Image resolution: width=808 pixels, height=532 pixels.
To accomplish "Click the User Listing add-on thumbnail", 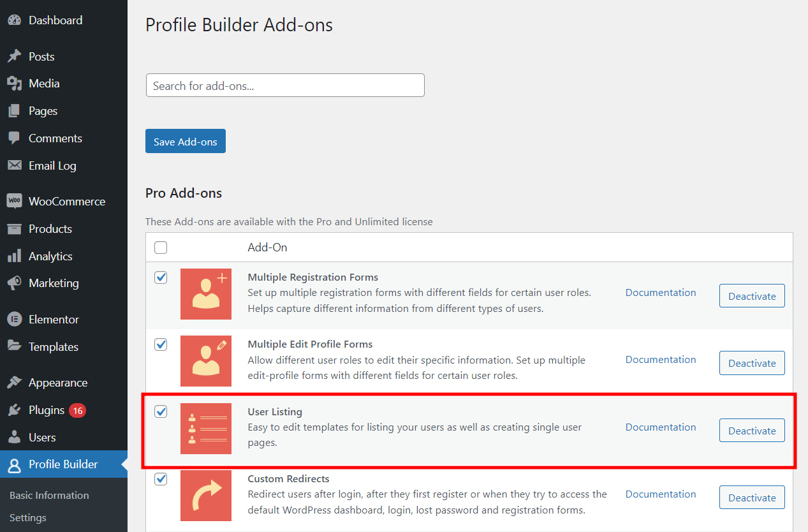I will 206,429.
